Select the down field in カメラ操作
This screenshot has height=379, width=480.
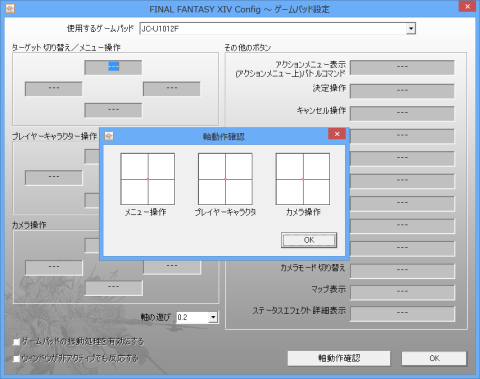pyautogui.click(x=114, y=288)
